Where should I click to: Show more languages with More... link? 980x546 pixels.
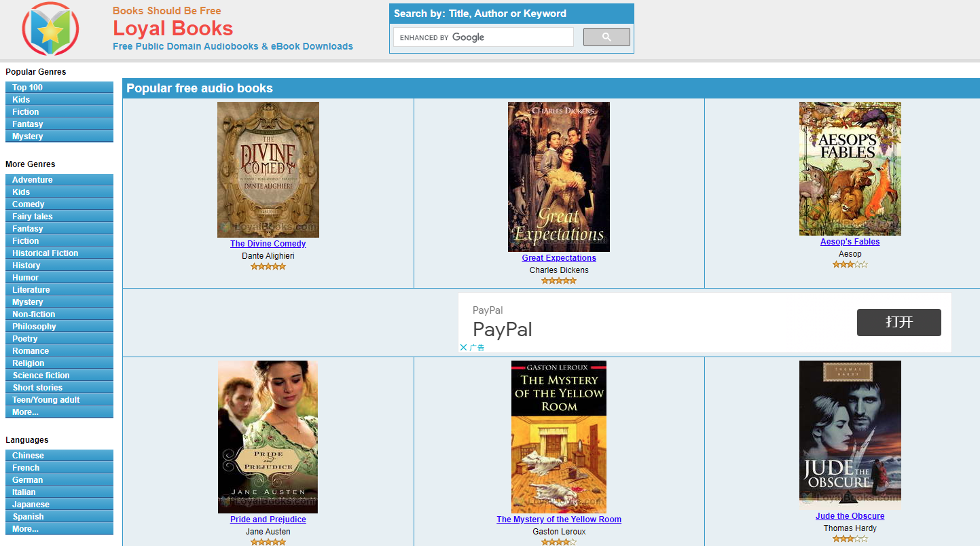[x=59, y=529]
